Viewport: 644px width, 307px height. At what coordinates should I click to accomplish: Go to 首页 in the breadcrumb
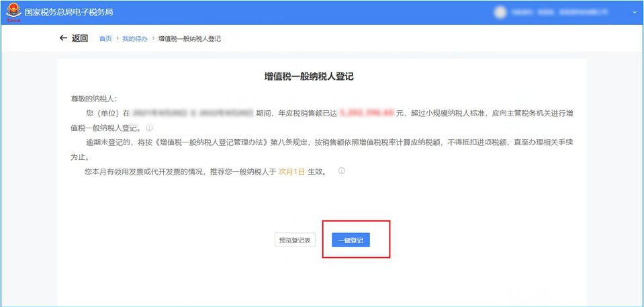(x=105, y=39)
